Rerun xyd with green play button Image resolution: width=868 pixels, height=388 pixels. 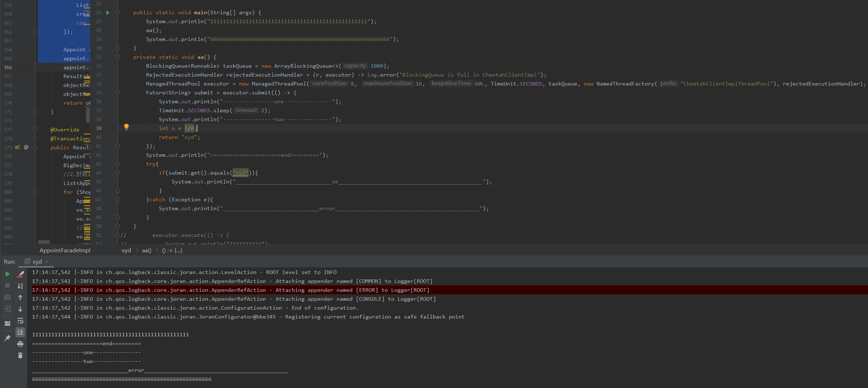point(7,274)
